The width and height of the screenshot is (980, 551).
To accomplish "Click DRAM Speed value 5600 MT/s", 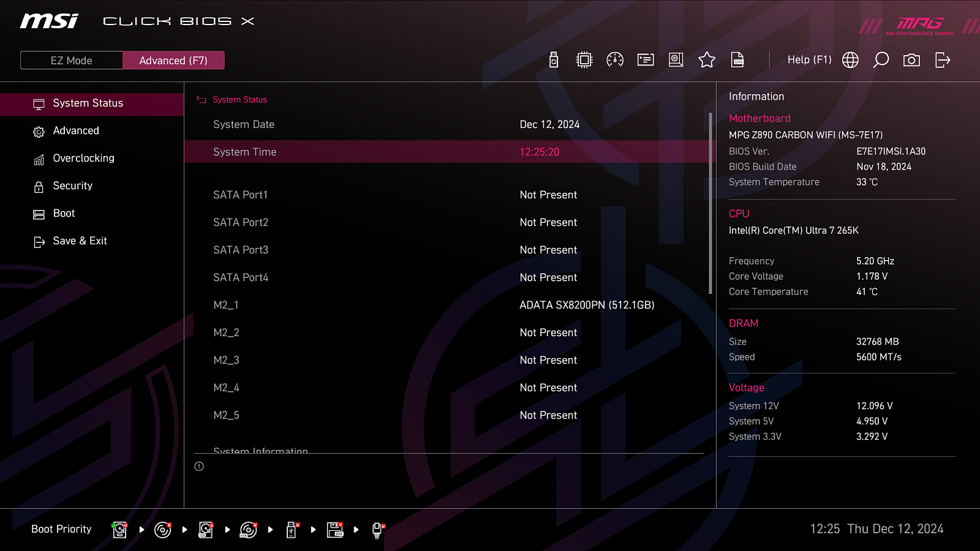I will pyautogui.click(x=879, y=357).
